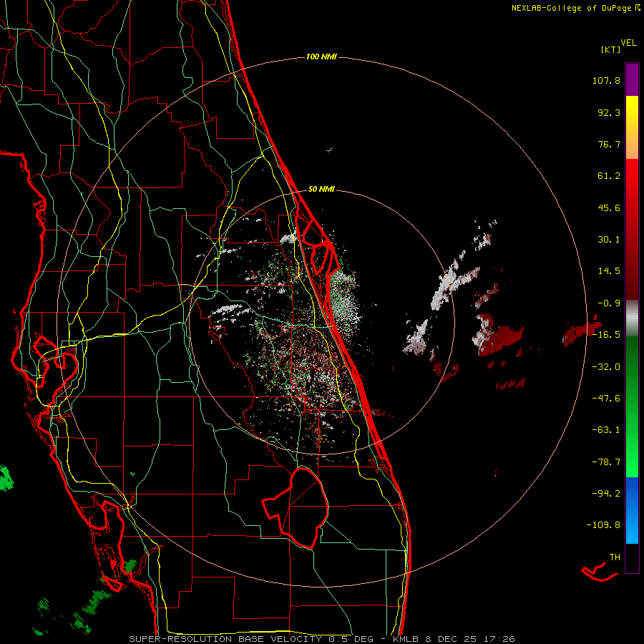Click the -94.2 legend value
Image resolution: width=644 pixels, height=644 pixels.
pyautogui.click(x=606, y=494)
